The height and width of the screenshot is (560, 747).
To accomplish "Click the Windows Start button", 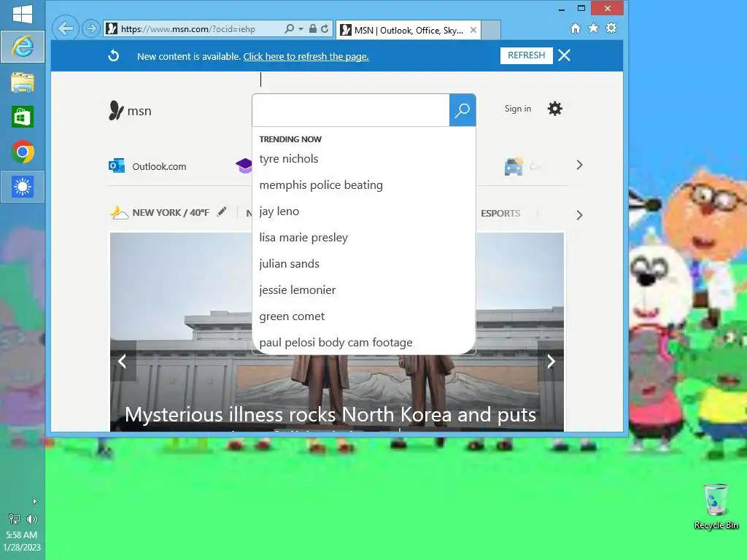I will tap(23, 14).
